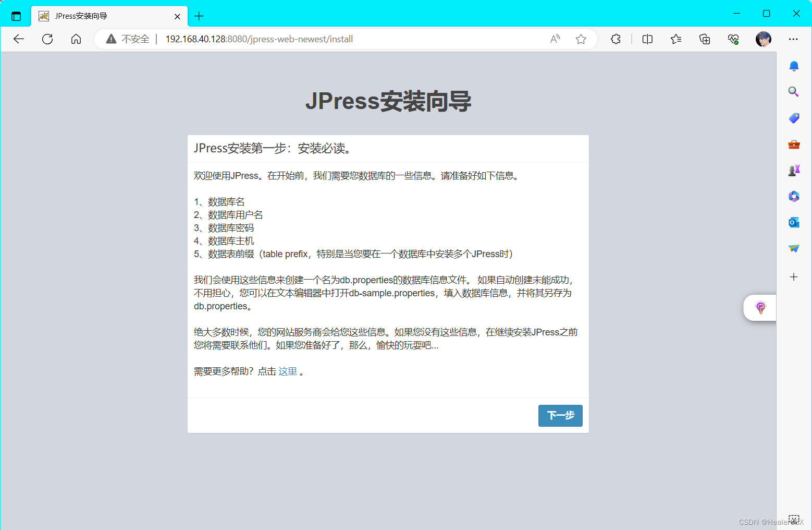Click list item 2、数据库用户名
812x530 pixels.
click(228, 215)
